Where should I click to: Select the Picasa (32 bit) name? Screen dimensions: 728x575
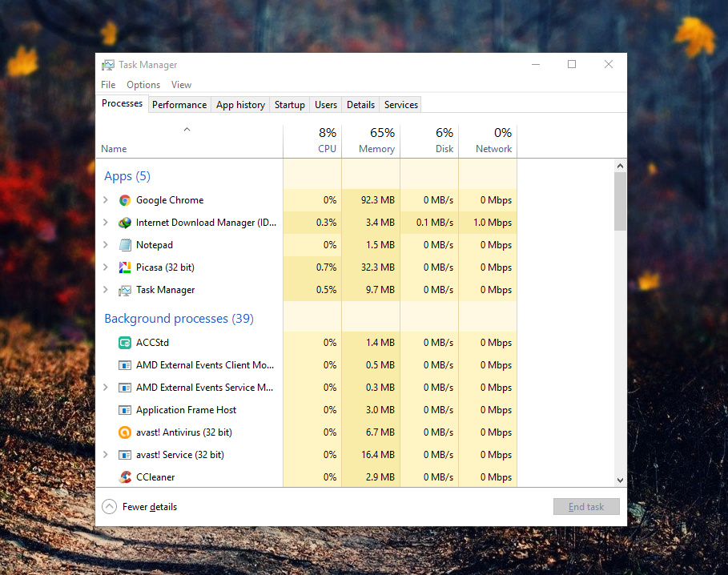pos(165,267)
